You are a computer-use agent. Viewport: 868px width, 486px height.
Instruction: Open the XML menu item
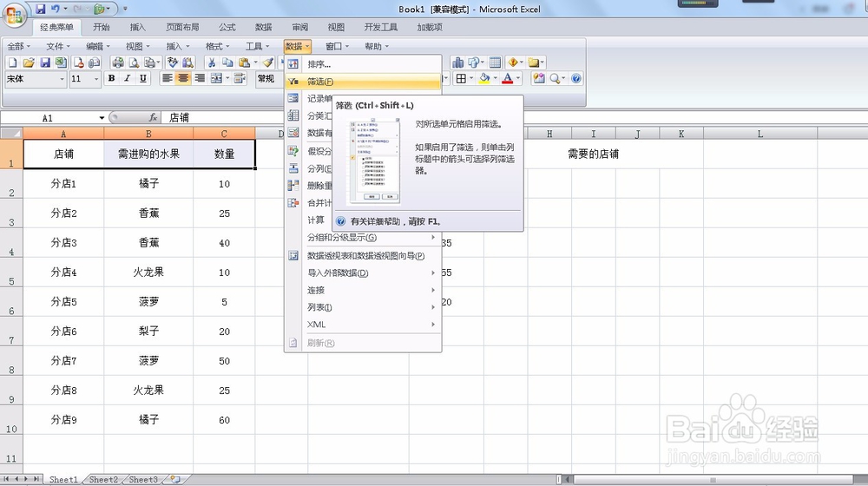tap(363, 325)
